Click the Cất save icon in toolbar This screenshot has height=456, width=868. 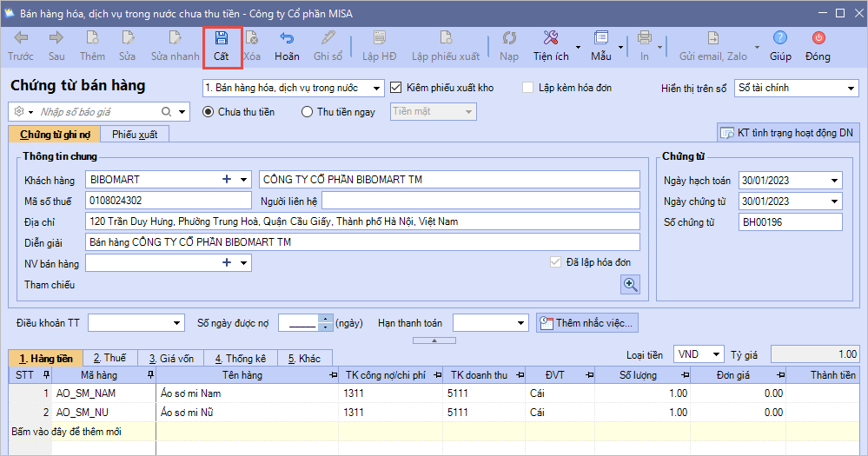click(221, 39)
